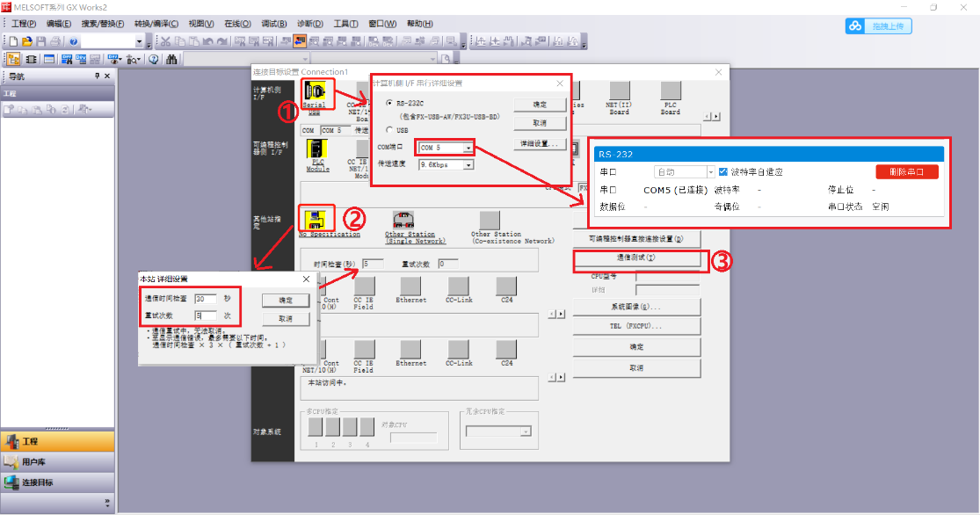Click the Navigation pane pin icon
This screenshot has width=980, height=515.
click(97, 76)
